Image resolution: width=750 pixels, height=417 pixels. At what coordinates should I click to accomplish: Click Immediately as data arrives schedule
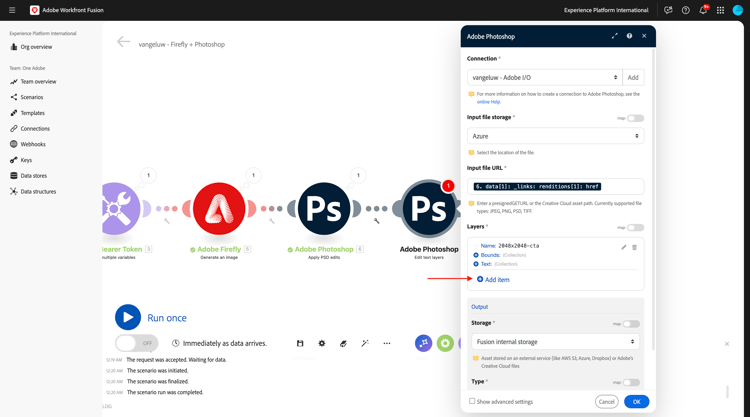(220, 343)
